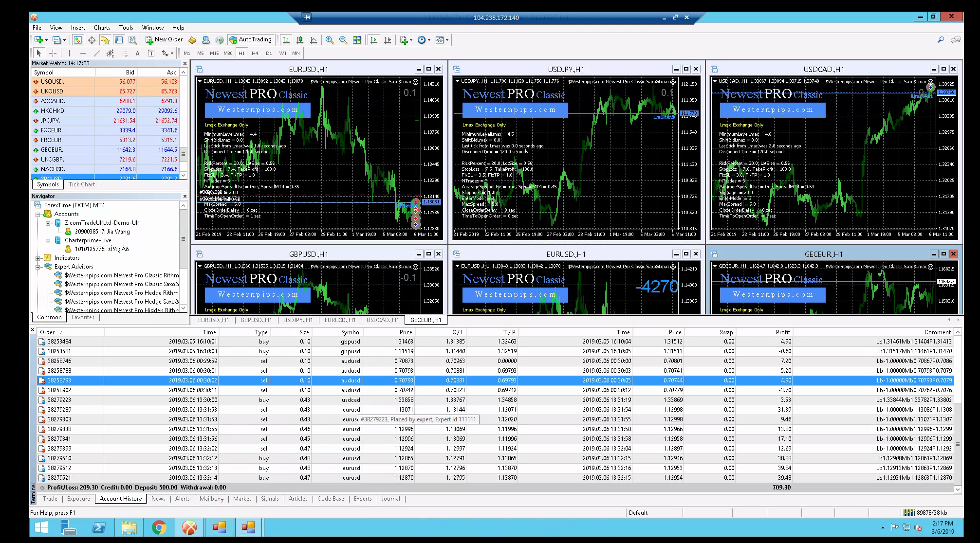Open the Trade tab in Terminal
This screenshot has width=980, height=543.
[50, 499]
